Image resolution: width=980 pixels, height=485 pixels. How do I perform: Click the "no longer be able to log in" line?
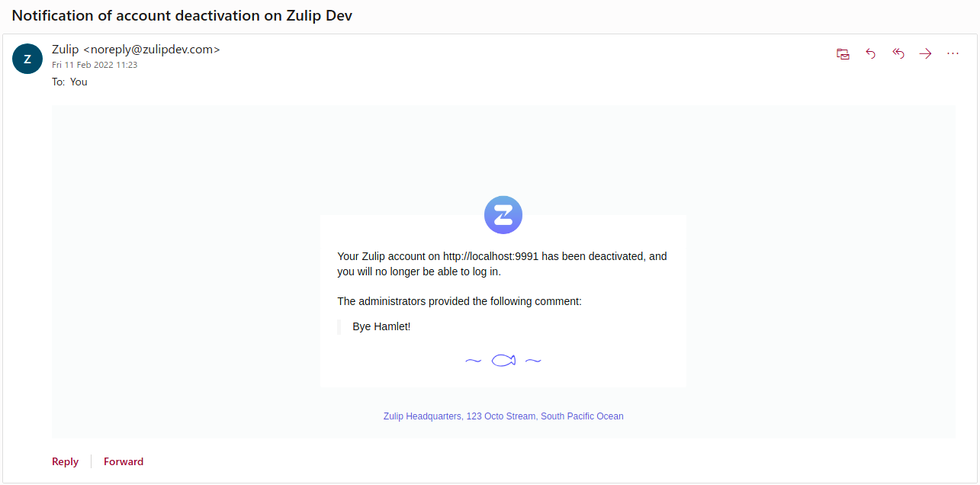point(419,271)
